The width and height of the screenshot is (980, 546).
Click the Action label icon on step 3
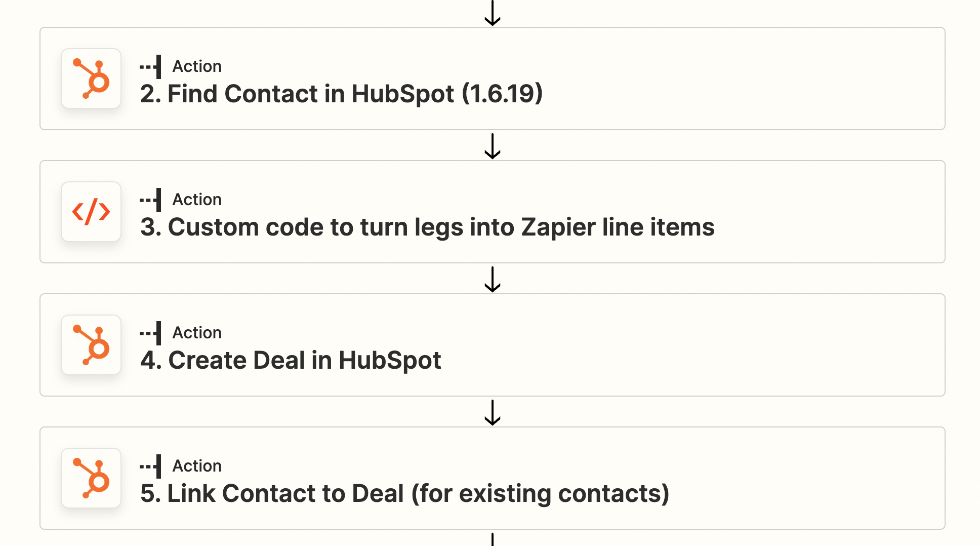point(150,199)
